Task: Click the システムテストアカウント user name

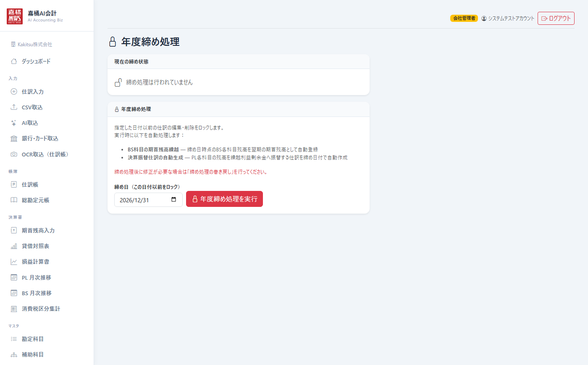Action: pos(511,19)
